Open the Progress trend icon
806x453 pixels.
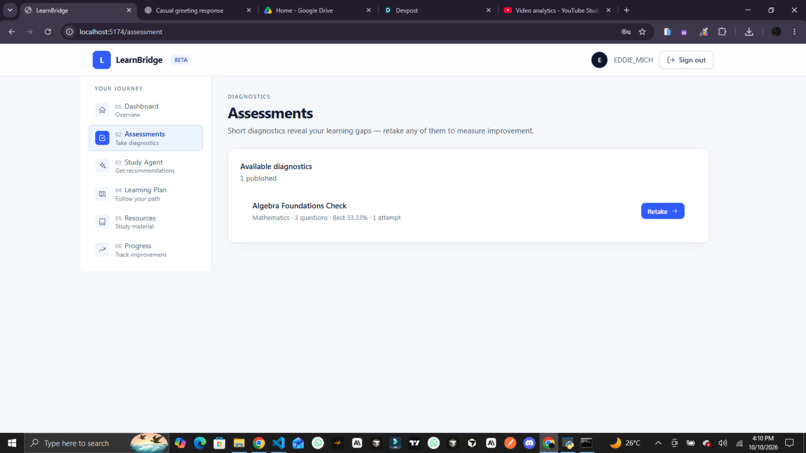click(x=102, y=249)
